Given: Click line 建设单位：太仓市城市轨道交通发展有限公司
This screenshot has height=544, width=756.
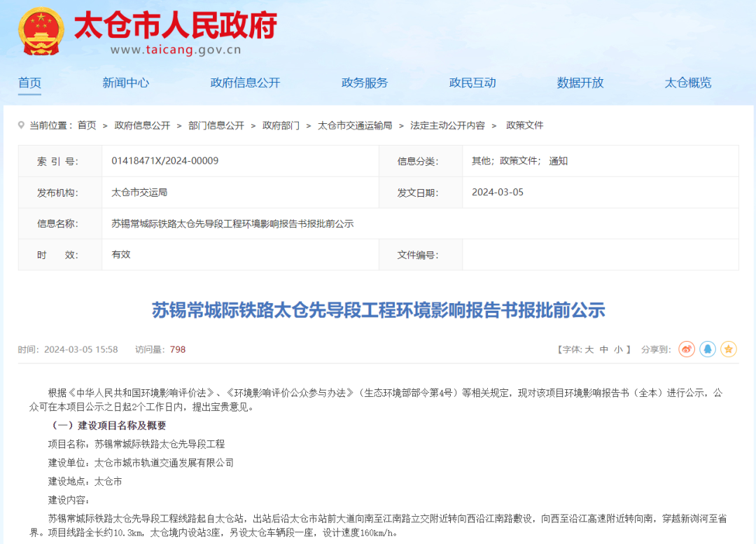Looking at the screenshot, I should [x=141, y=463].
